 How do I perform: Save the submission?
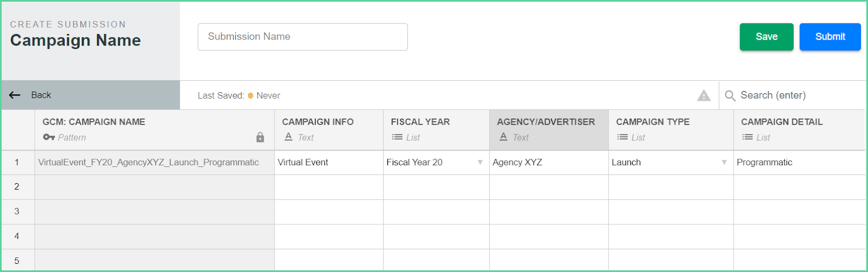(767, 37)
